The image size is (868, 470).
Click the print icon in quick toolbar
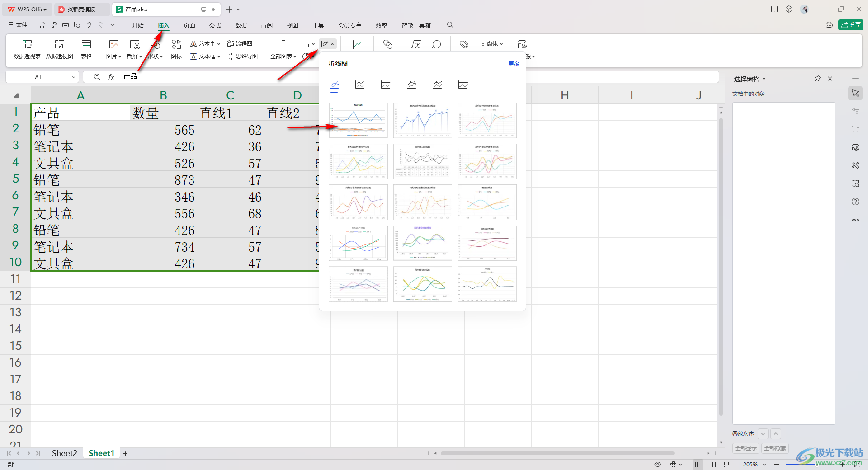point(66,25)
